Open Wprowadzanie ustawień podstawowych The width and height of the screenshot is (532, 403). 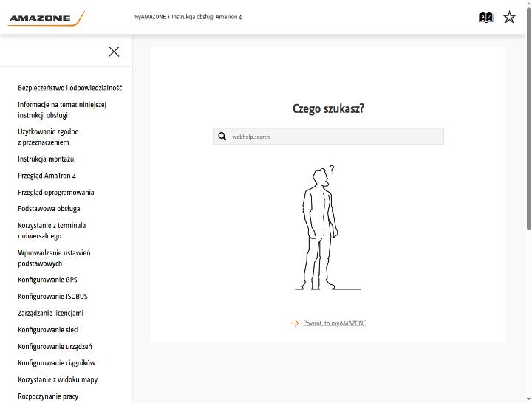click(54, 258)
